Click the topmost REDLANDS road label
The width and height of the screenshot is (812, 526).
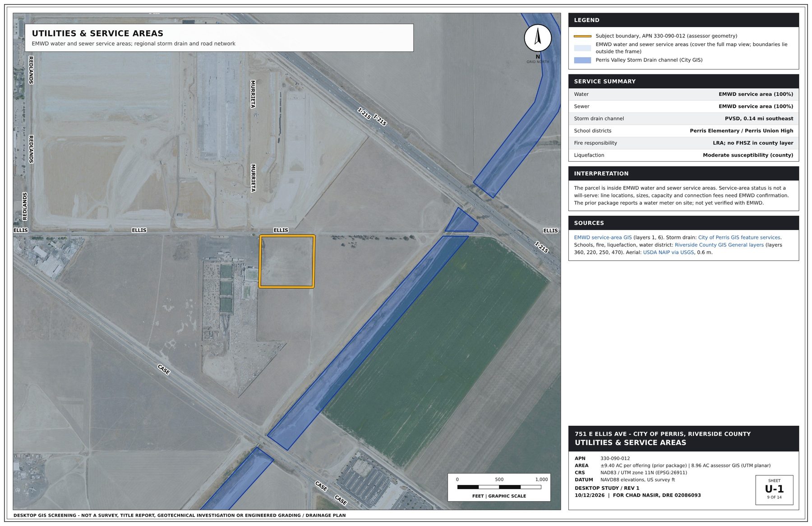click(x=31, y=70)
